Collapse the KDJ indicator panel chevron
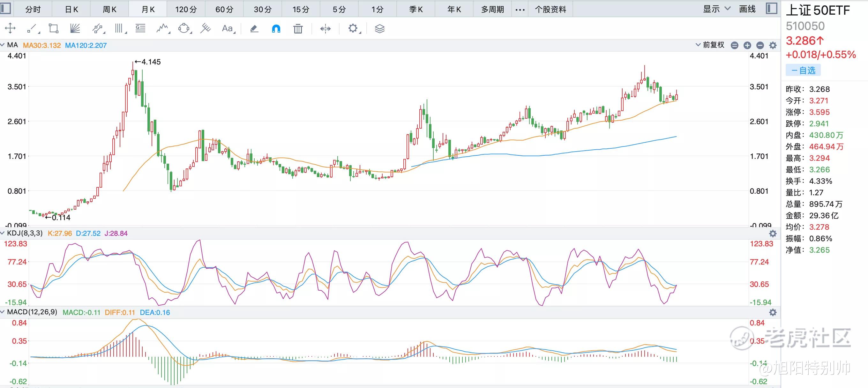 coord(3,233)
